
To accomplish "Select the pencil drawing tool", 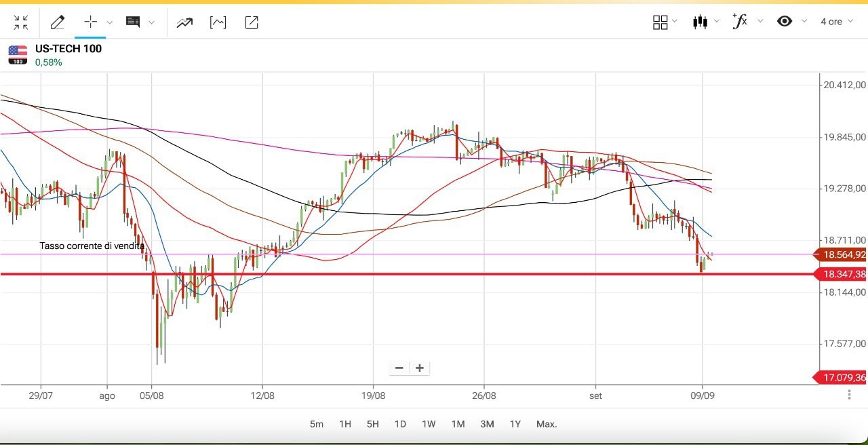I will pyautogui.click(x=58, y=22).
